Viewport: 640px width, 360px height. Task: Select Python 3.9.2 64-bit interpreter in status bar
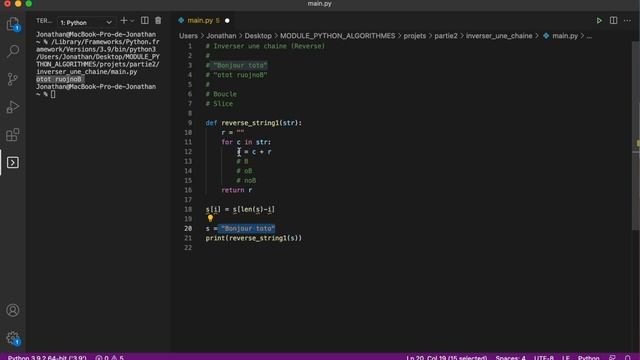47,357
